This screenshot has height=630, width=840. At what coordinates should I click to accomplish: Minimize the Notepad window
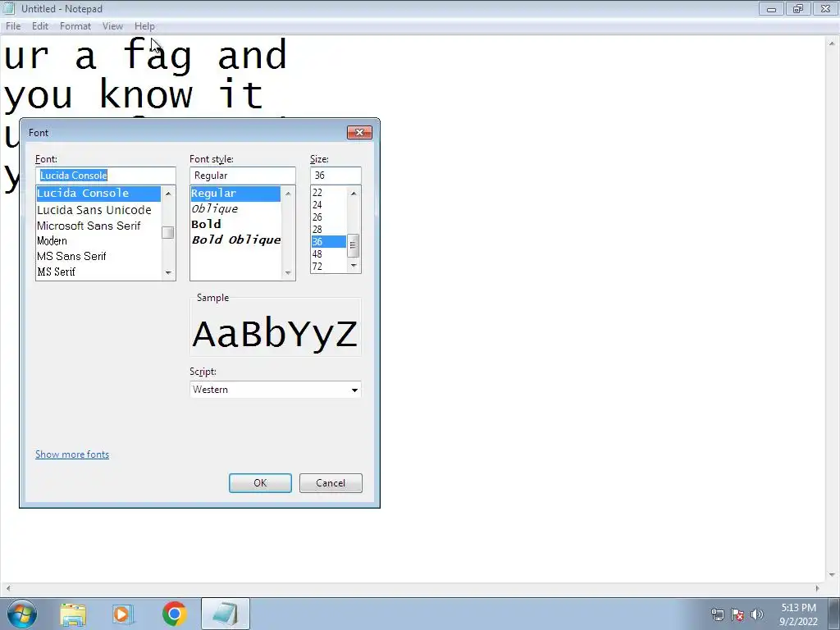click(x=771, y=9)
